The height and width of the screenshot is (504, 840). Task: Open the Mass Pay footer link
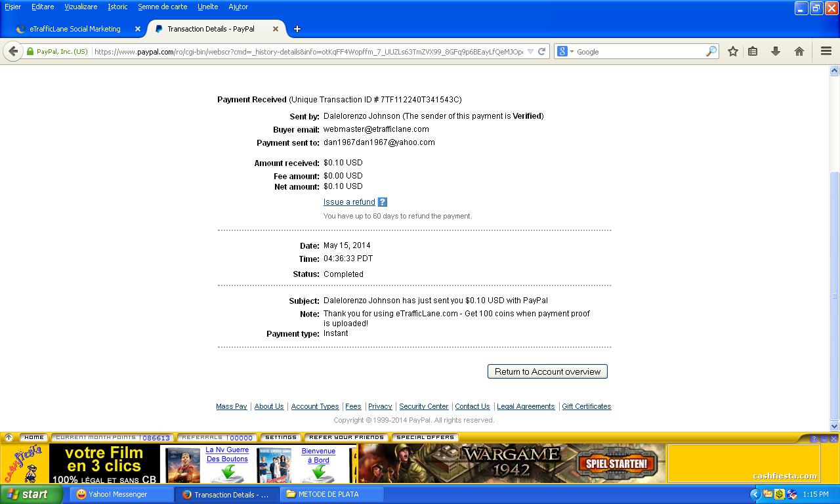tap(232, 406)
